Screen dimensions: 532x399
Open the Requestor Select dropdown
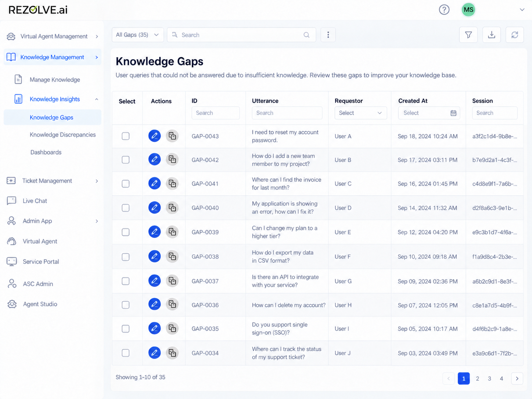(x=360, y=113)
